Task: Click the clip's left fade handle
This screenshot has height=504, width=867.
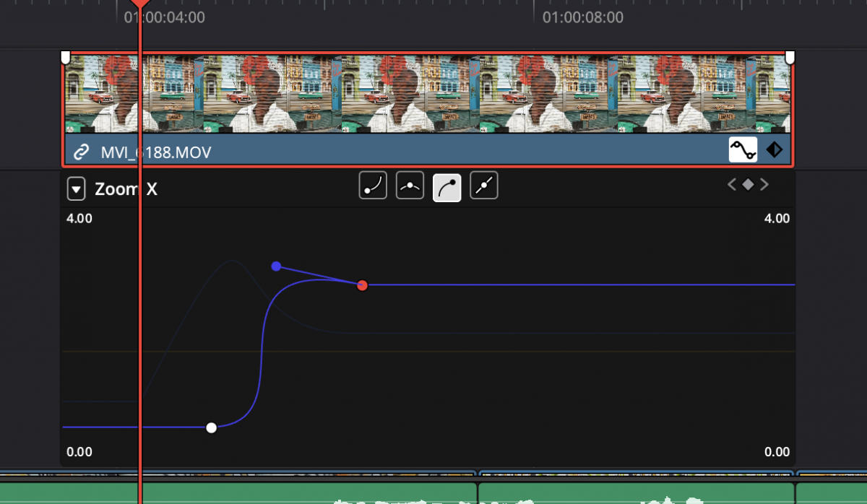Action: pyautogui.click(x=65, y=57)
